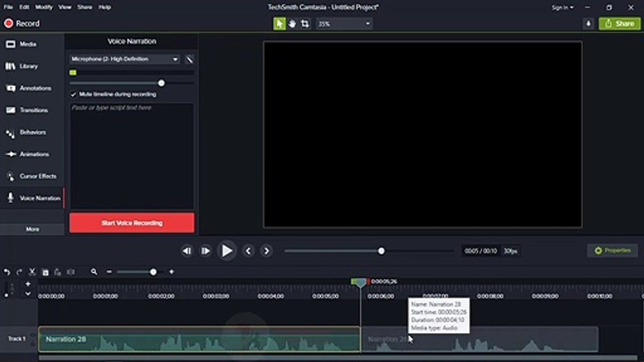Viewport: 644px width, 362px height.
Task: Open the Properties panel
Action: click(x=612, y=250)
